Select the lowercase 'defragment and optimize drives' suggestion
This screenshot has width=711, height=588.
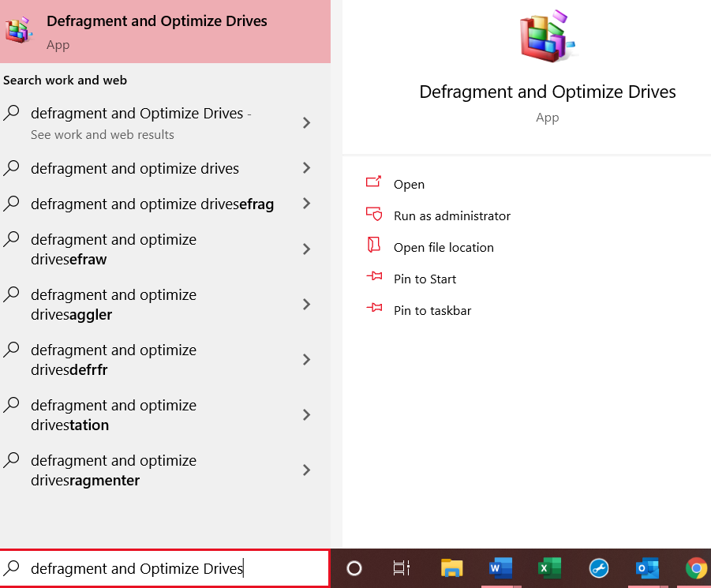pyautogui.click(x=165, y=168)
